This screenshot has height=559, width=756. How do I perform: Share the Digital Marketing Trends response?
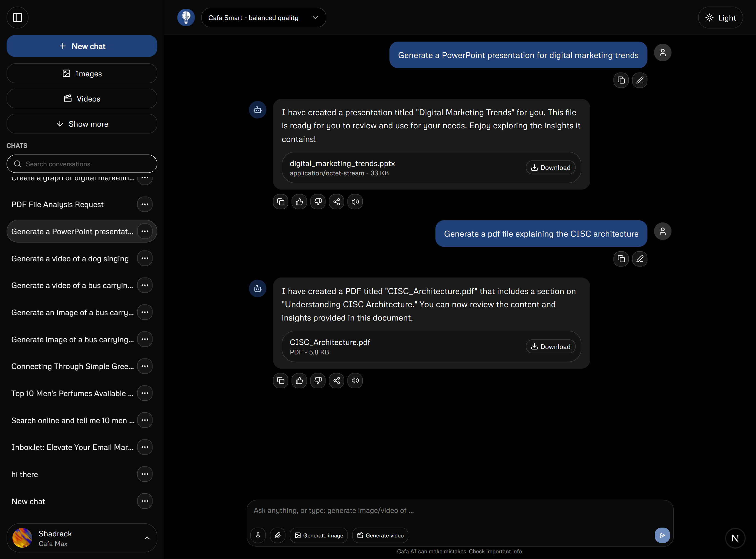tap(336, 202)
